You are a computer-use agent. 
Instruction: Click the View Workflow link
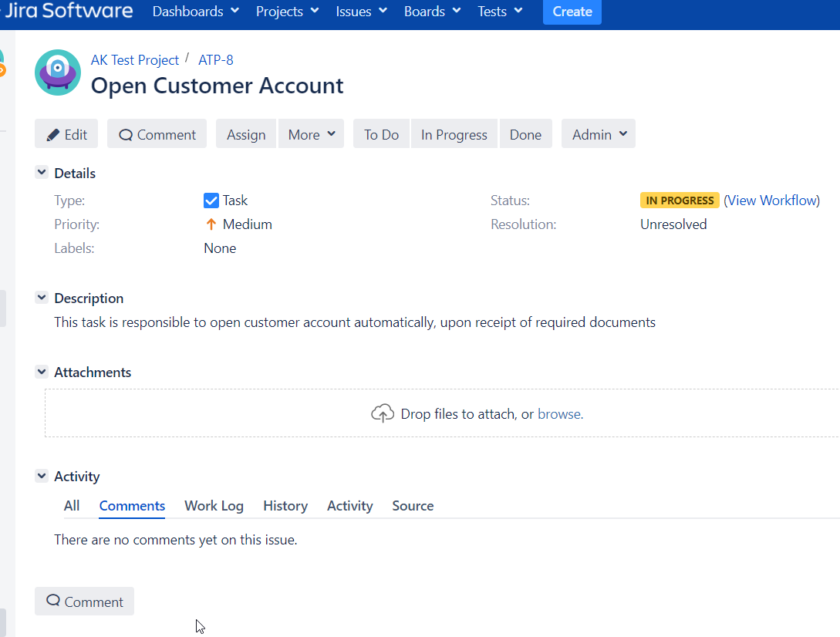(x=771, y=201)
